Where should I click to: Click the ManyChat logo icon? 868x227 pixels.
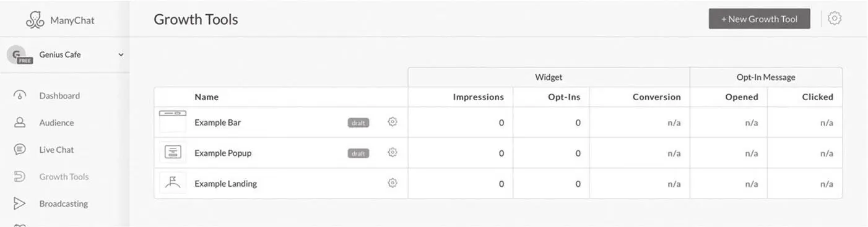(35, 20)
